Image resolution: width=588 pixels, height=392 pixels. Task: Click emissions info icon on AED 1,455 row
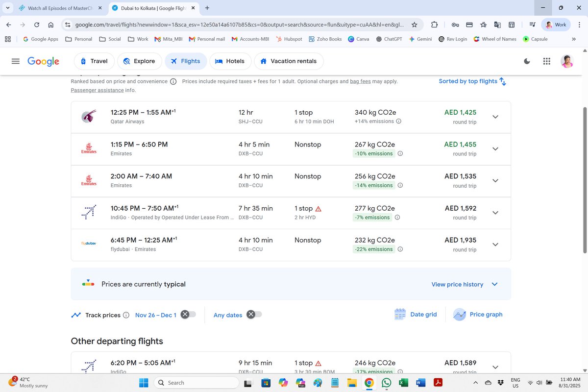[x=400, y=154]
